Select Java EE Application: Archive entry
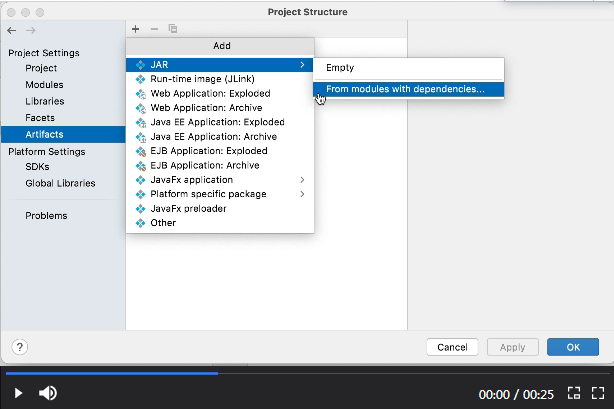The image size is (614, 409). click(x=220, y=137)
